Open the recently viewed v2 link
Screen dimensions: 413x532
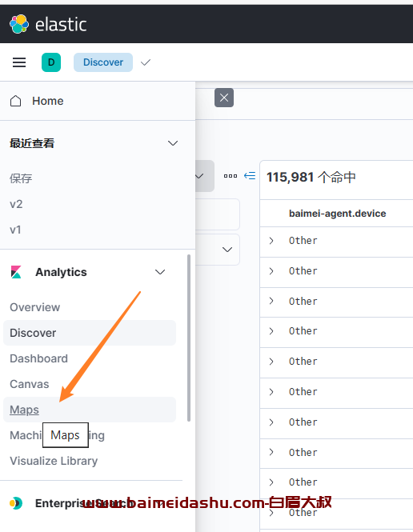[x=16, y=204]
